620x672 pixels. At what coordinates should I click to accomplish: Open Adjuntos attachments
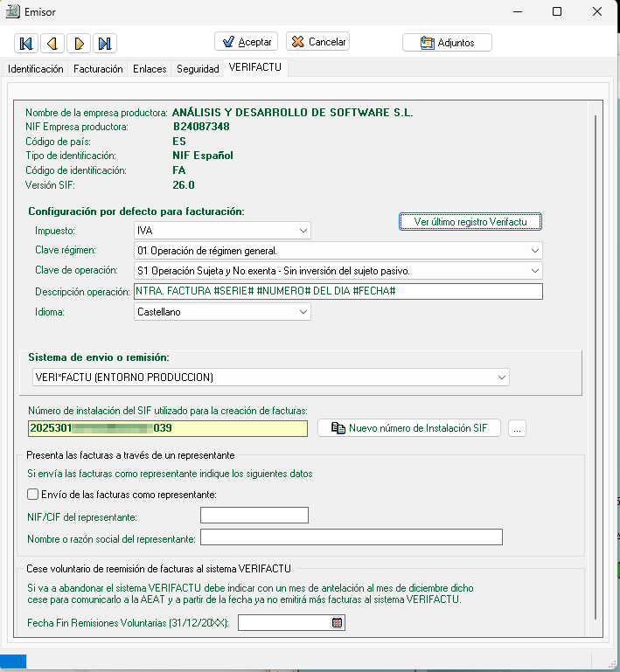pos(447,42)
